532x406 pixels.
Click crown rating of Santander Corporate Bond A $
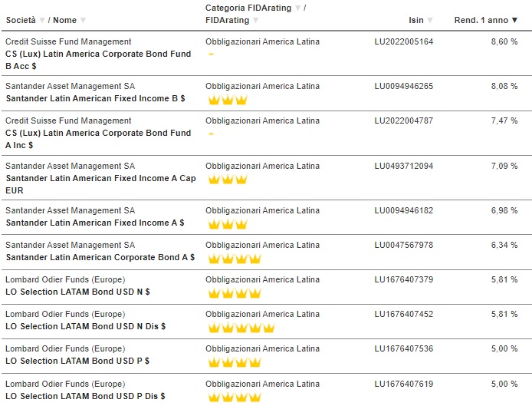click(235, 259)
